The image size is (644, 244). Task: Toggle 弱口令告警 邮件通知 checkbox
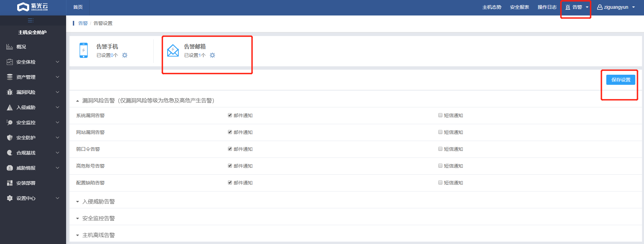click(x=230, y=149)
